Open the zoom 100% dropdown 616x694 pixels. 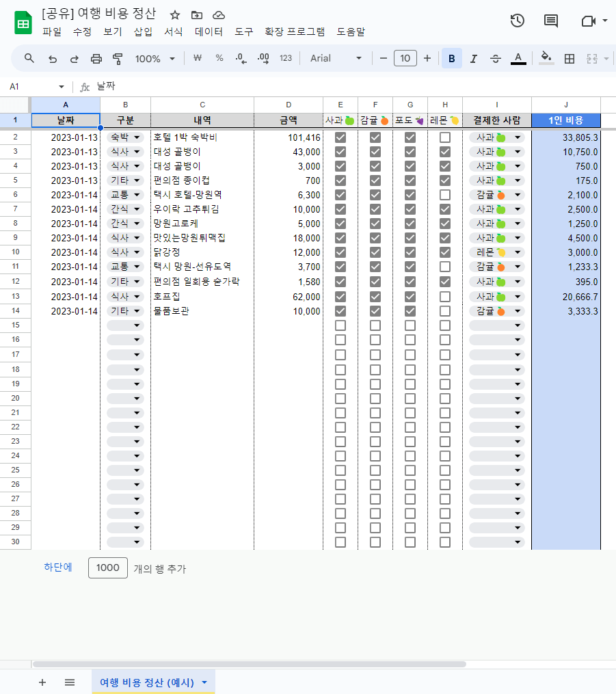(x=155, y=59)
